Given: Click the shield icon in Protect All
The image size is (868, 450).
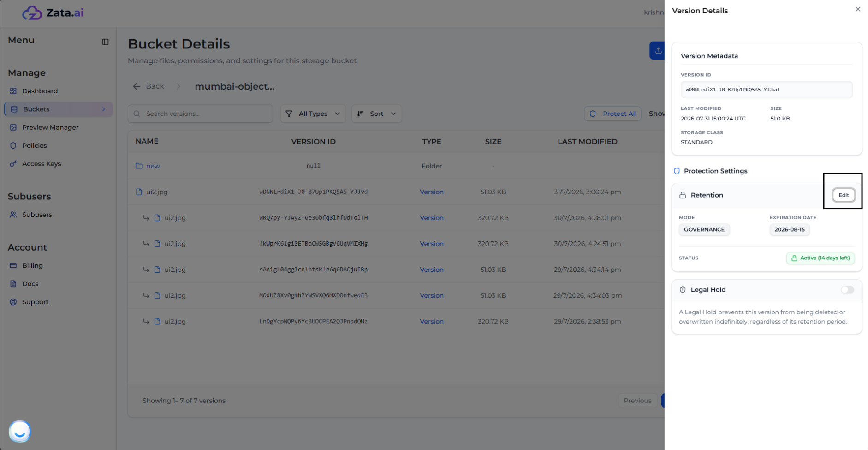Looking at the screenshot, I should pos(593,114).
